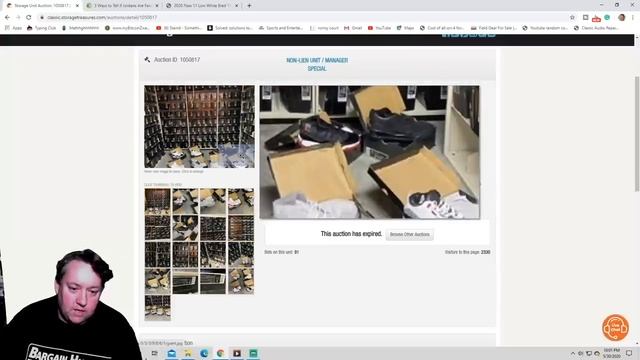Click the storagetreasures address bar
640x360 pixels.
click(302, 18)
